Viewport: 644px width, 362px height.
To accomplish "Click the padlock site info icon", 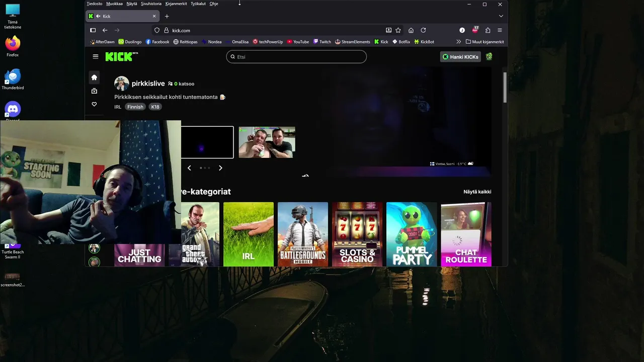I will click(x=166, y=30).
